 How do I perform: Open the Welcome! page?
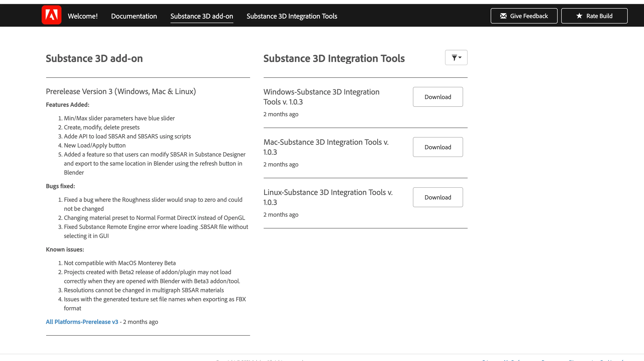click(83, 16)
